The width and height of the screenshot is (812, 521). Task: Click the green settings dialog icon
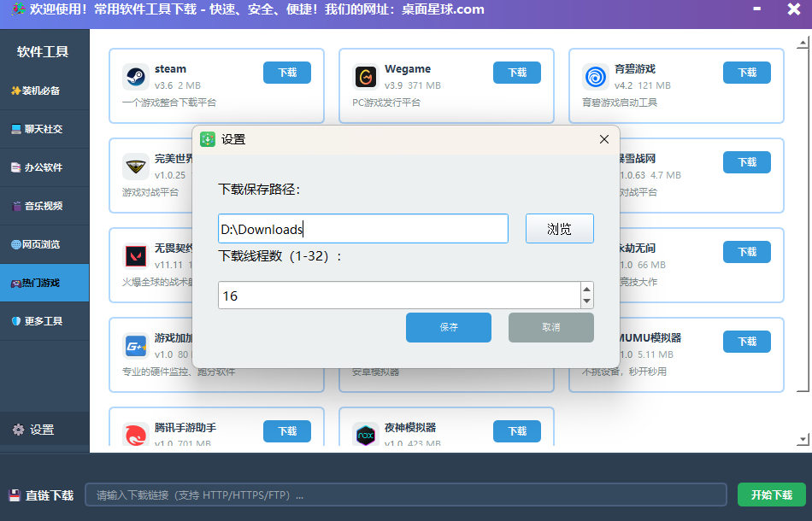pyautogui.click(x=208, y=139)
